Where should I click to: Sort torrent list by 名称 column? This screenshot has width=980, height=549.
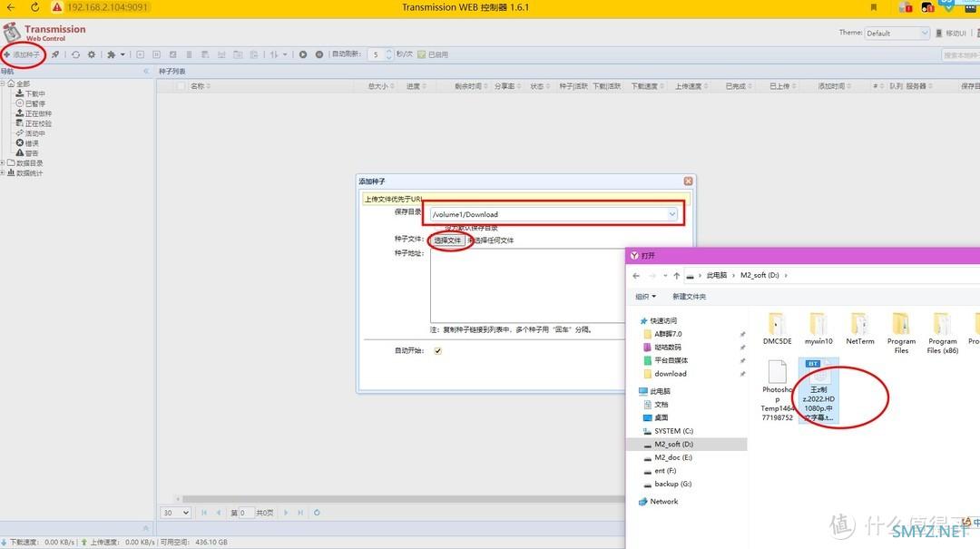tap(200, 86)
